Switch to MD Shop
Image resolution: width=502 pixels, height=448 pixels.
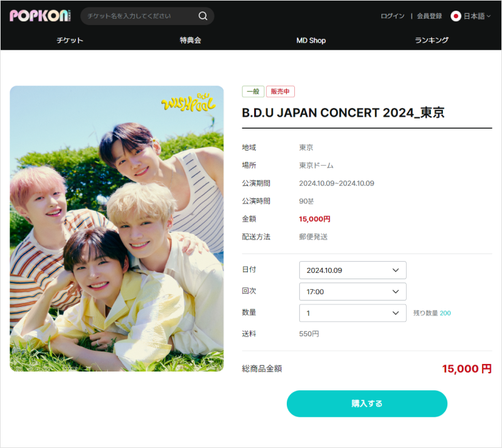(311, 40)
